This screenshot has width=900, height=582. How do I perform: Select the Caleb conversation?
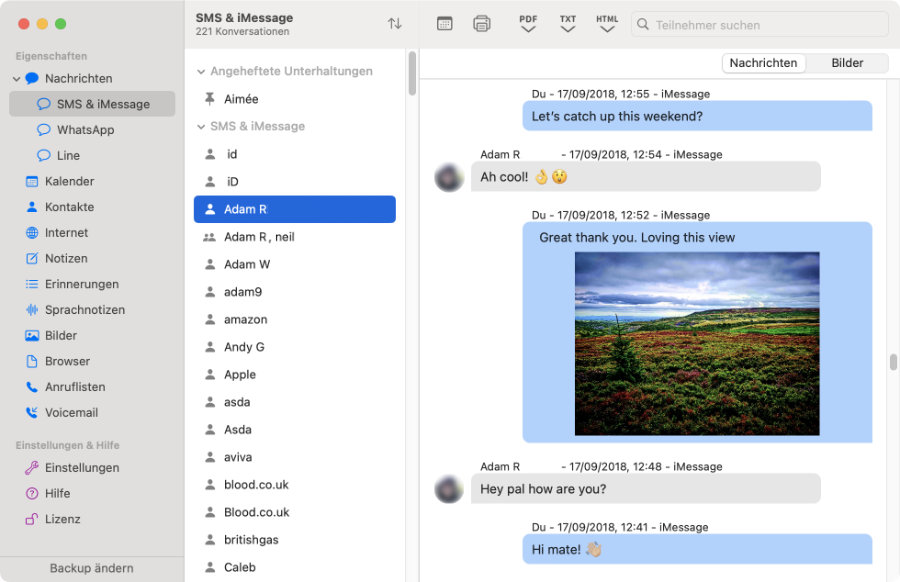coord(294,568)
